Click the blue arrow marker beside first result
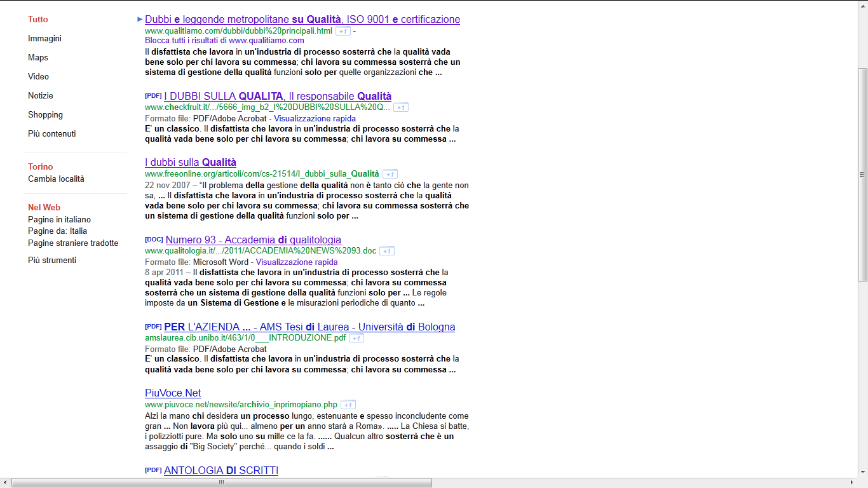Viewport: 868px width, 488px height. 140,19
